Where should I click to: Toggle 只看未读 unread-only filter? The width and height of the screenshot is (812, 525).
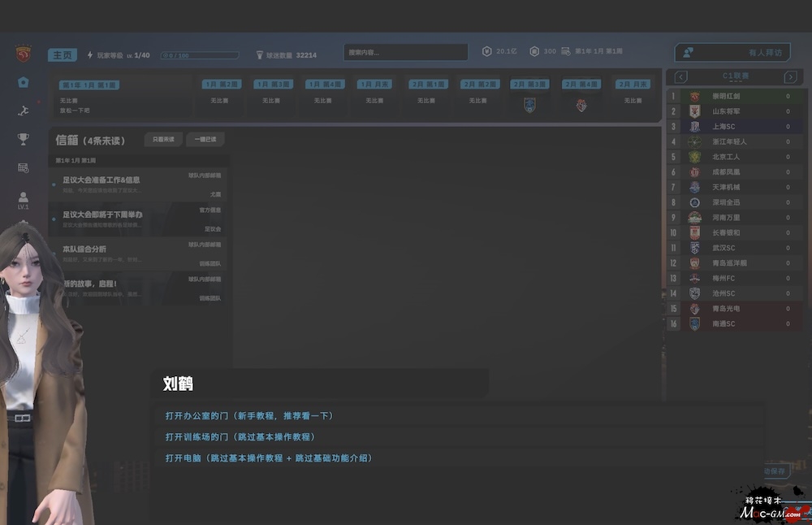pos(163,140)
